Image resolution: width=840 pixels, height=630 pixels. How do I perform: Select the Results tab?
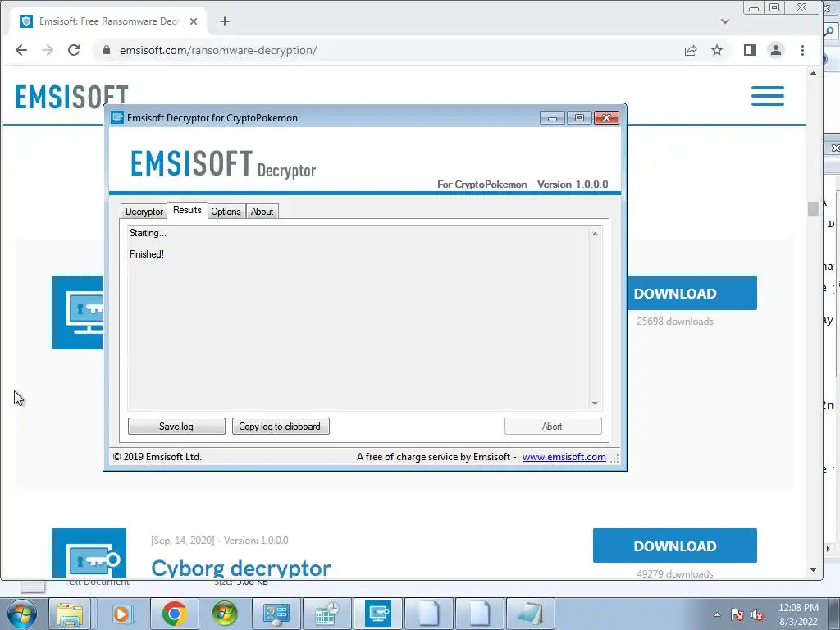(x=187, y=210)
